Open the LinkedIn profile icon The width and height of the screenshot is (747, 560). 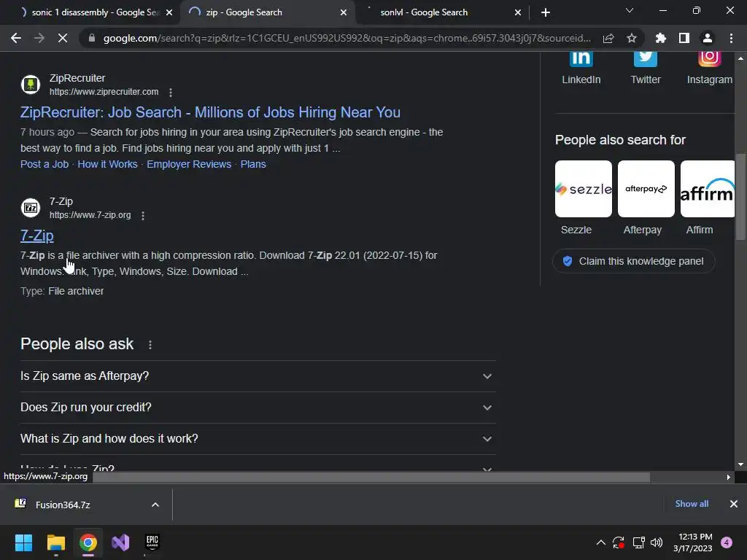click(x=581, y=58)
